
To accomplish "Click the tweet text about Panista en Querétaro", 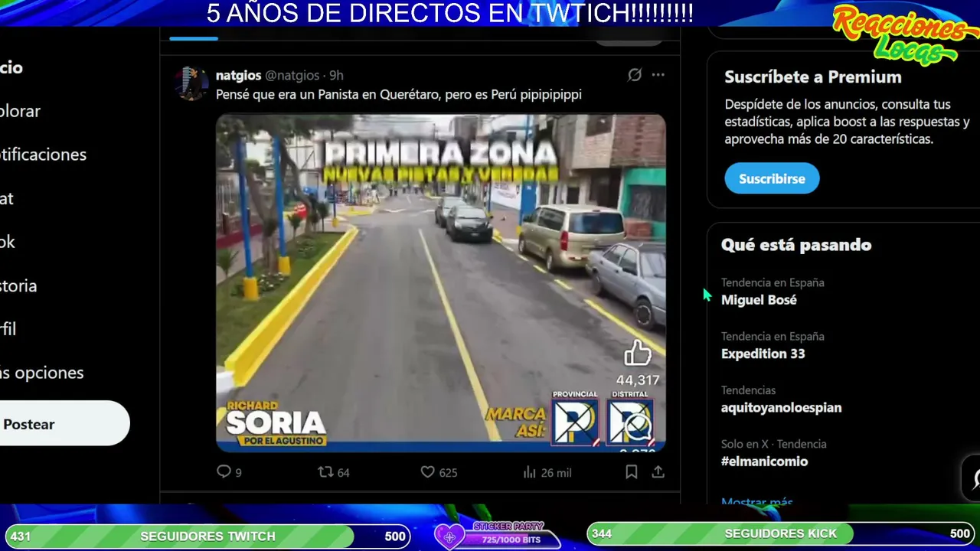I will 399,95.
